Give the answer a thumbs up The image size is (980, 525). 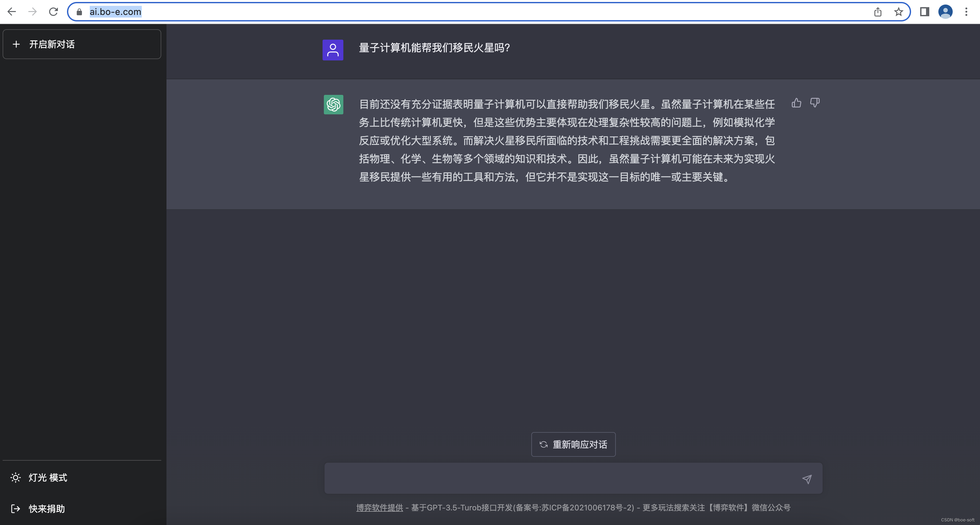(796, 103)
